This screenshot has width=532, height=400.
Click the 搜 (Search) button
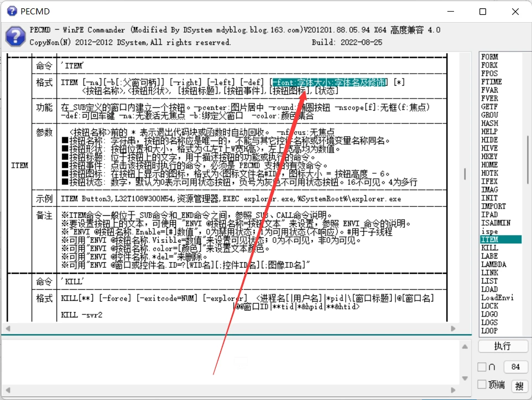[519, 386]
